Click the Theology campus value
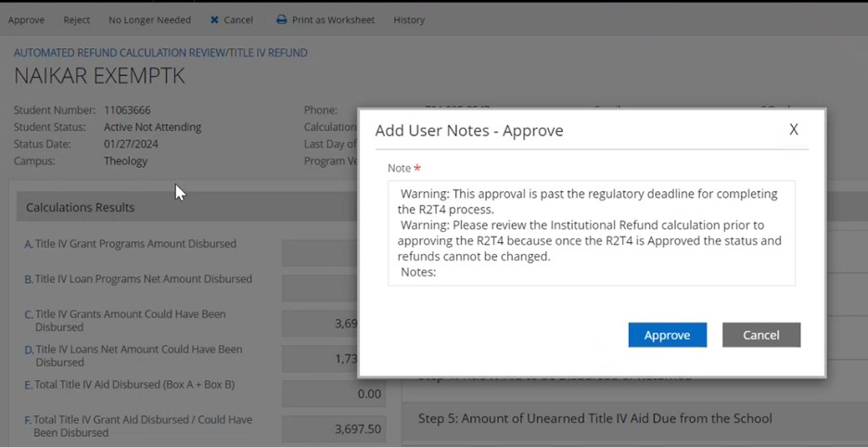The image size is (868, 447). point(126,161)
